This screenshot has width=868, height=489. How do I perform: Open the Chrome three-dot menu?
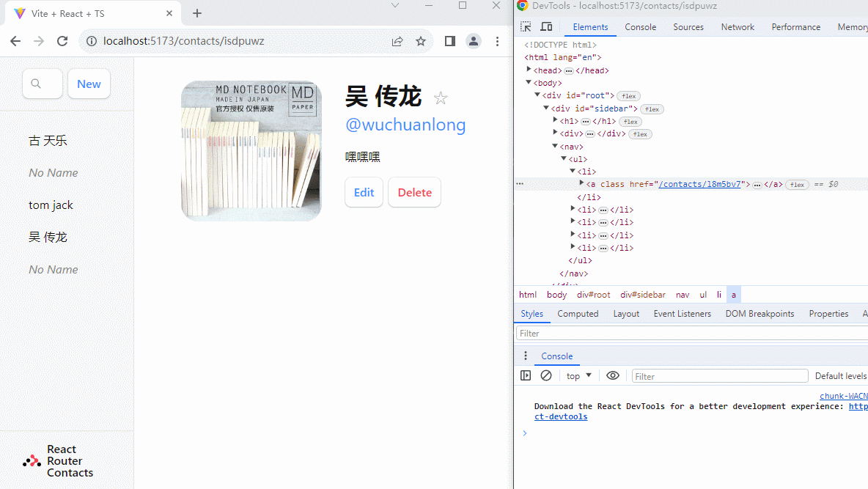(x=497, y=41)
